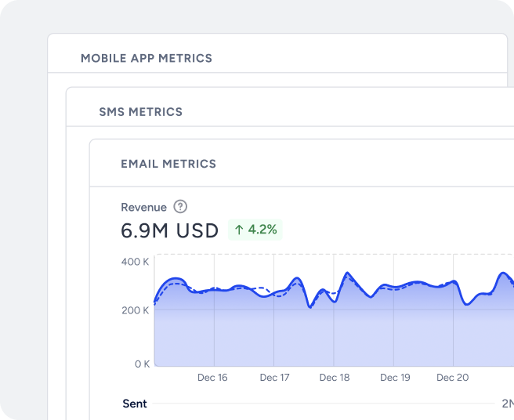The height and width of the screenshot is (420, 514).
Task: Select Dec 17 on the chart axis
Action: click(x=274, y=378)
